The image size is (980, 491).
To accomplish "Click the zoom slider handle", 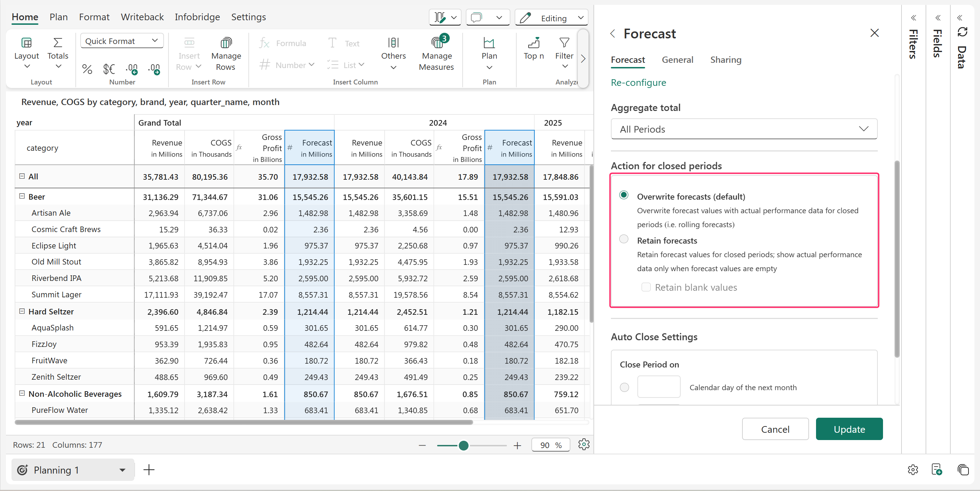I will (x=463, y=445).
